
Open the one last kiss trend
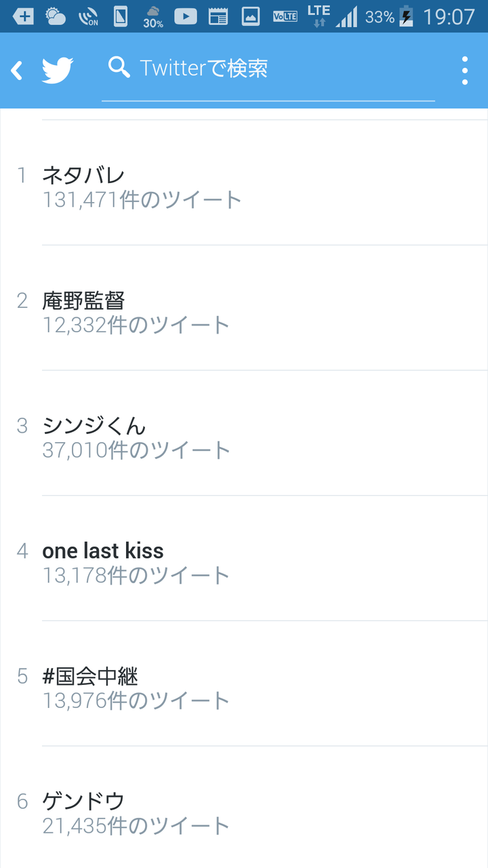(x=244, y=559)
